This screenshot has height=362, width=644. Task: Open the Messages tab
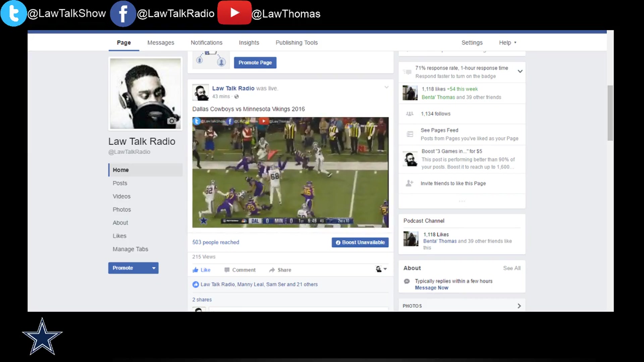(x=161, y=43)
